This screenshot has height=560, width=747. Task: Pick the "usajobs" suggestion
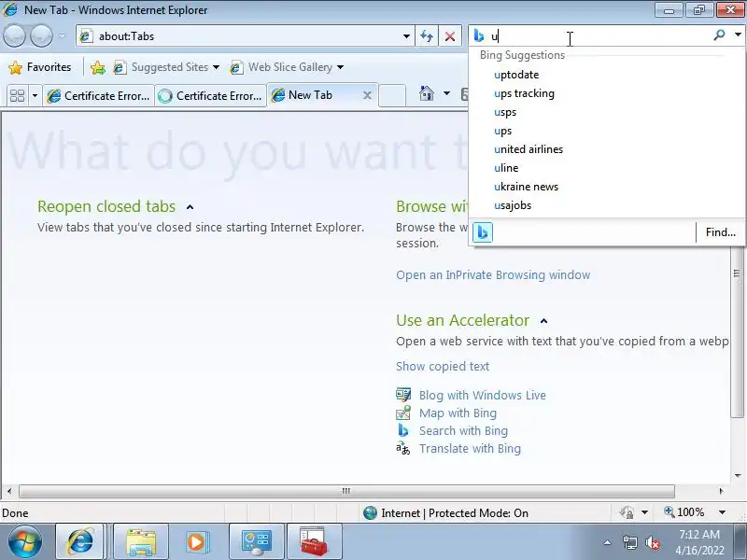pos(513,205)
